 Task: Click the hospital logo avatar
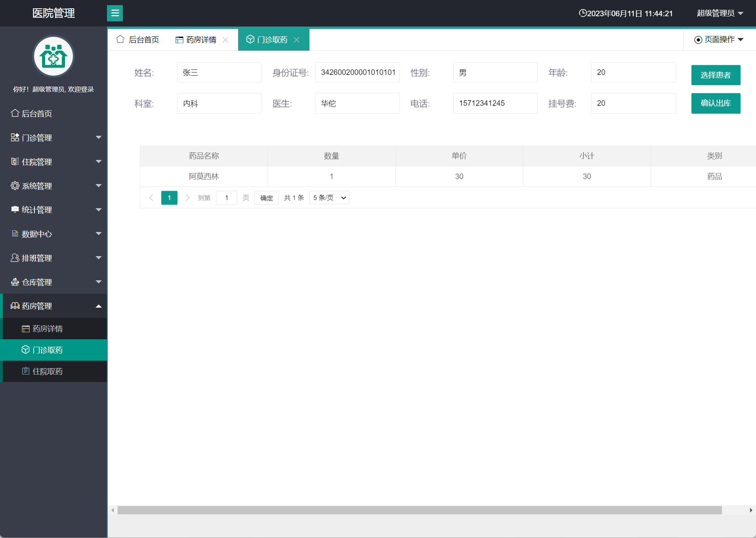[x=53, y=56]
